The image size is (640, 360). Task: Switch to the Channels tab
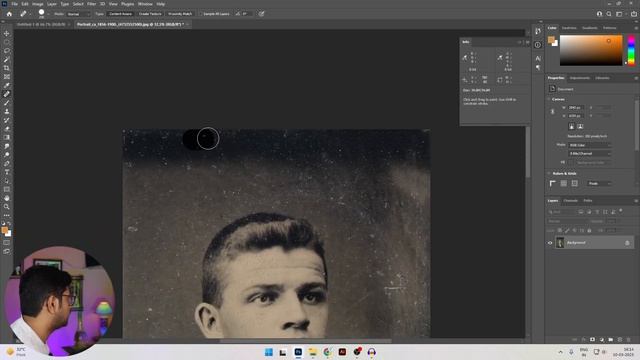point(571,201)
